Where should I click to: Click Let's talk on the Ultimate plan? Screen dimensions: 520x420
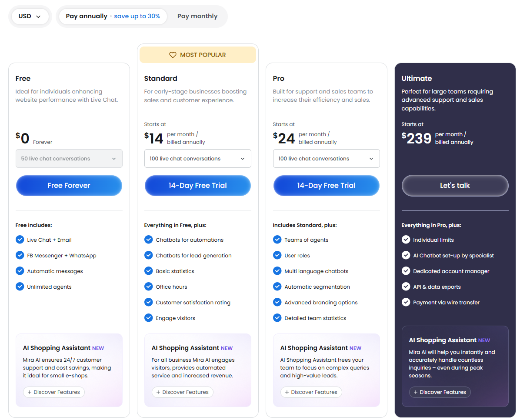coord(455,185)
